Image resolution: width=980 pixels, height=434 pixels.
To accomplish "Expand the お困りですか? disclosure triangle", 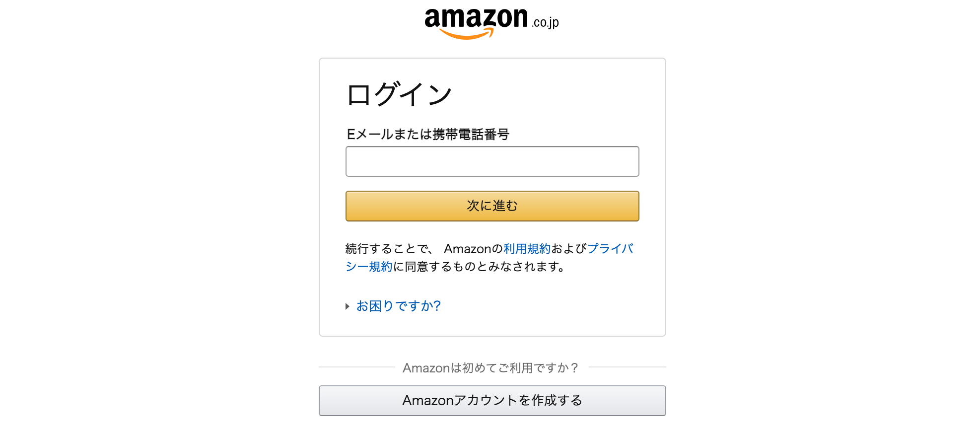I will [348, 306].
